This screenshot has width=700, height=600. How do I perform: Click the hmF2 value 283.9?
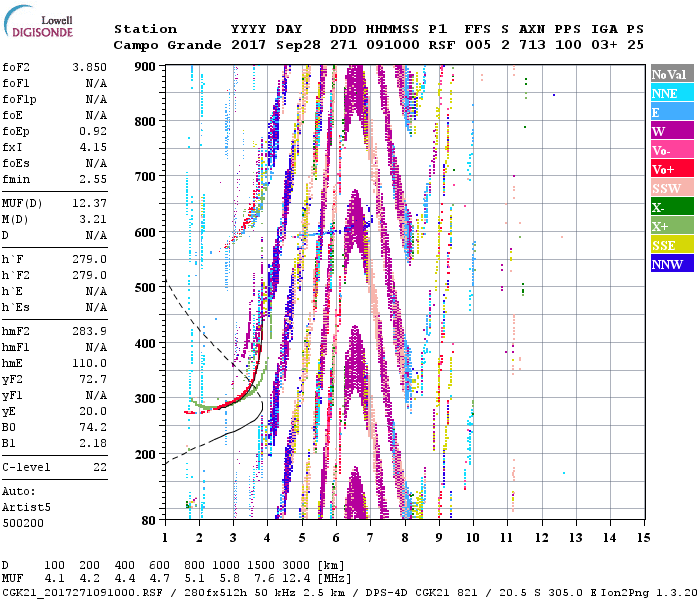click(x=89, y=331)
